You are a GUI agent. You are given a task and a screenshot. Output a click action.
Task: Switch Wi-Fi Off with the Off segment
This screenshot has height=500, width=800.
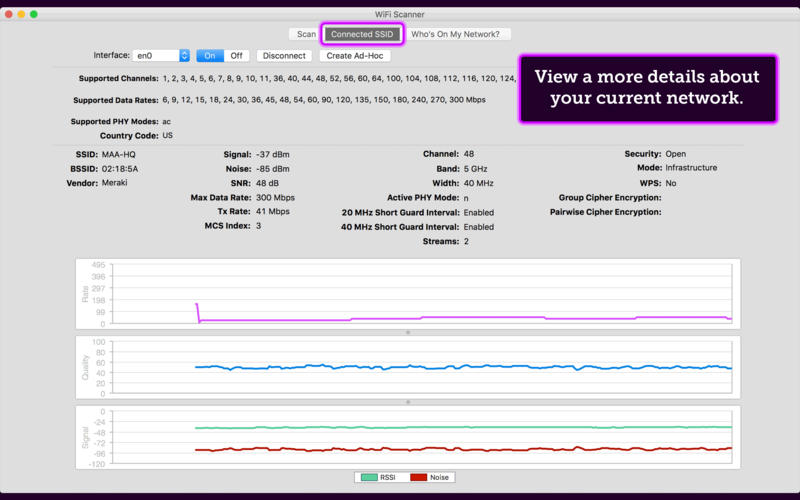point(236,56)
